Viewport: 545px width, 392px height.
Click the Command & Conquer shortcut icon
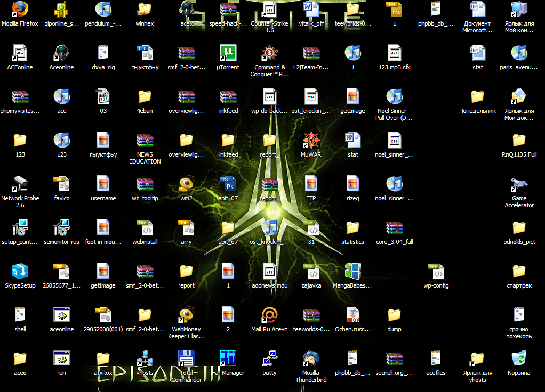[269, 53]
